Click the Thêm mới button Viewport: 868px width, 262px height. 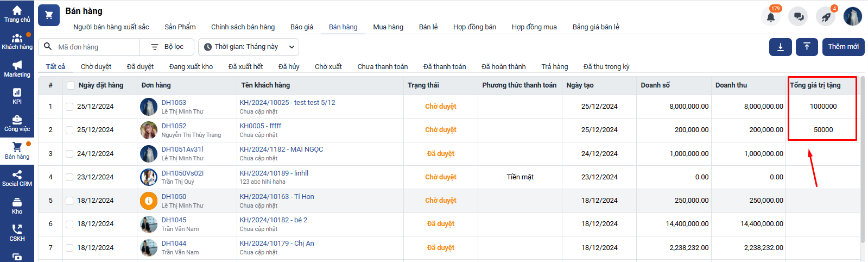[843, 47]
